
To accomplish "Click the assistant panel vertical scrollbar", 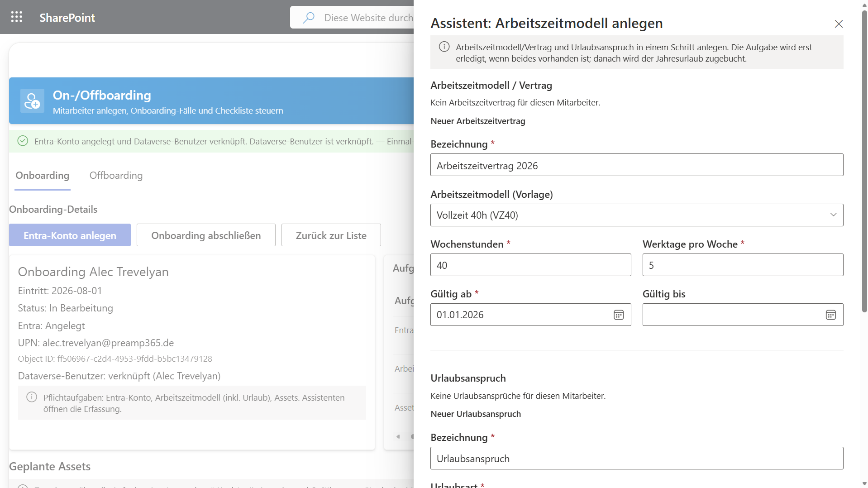I will pyautogui.click(x=864, y=161).
